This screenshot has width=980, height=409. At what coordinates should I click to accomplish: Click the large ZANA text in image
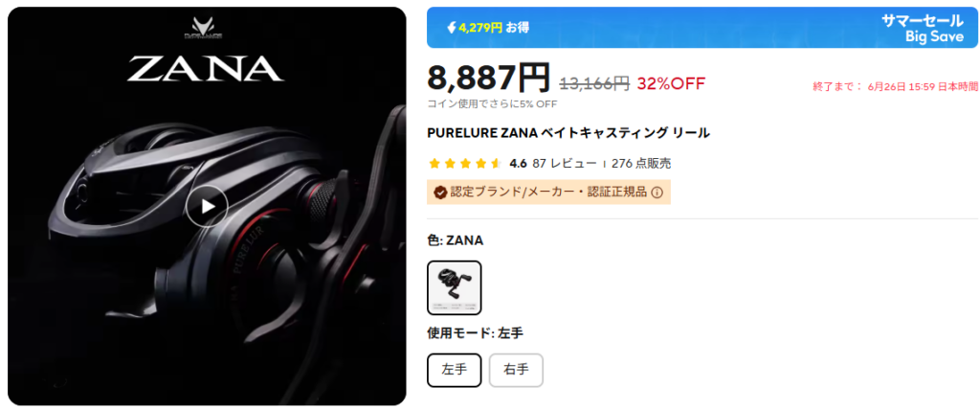(x=207, y=69)
